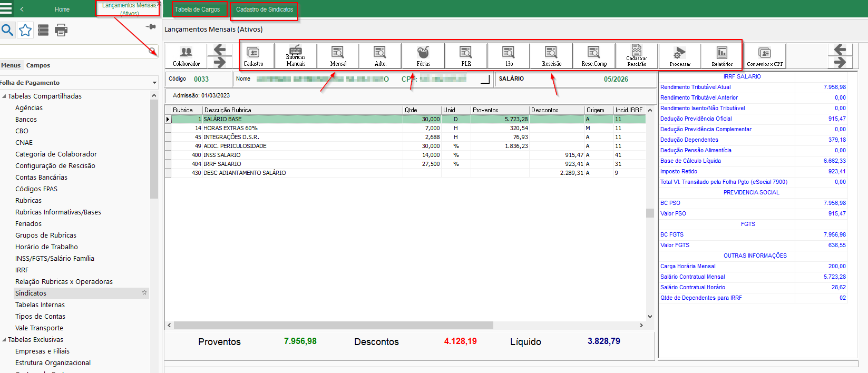Open the Relatórios report icon

[x=722, y=56]
